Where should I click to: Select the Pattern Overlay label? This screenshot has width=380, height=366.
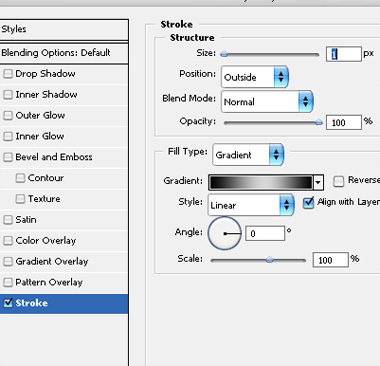pyautogui.click(x=49, y=282)
